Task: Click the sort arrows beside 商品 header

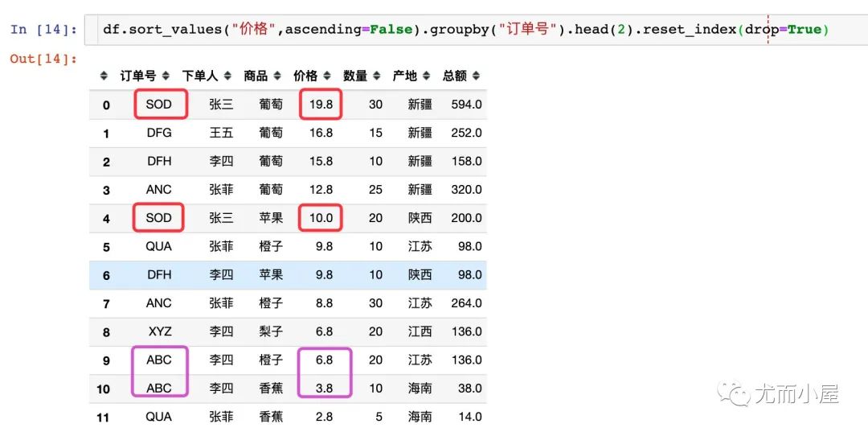Action: point(276,76)
